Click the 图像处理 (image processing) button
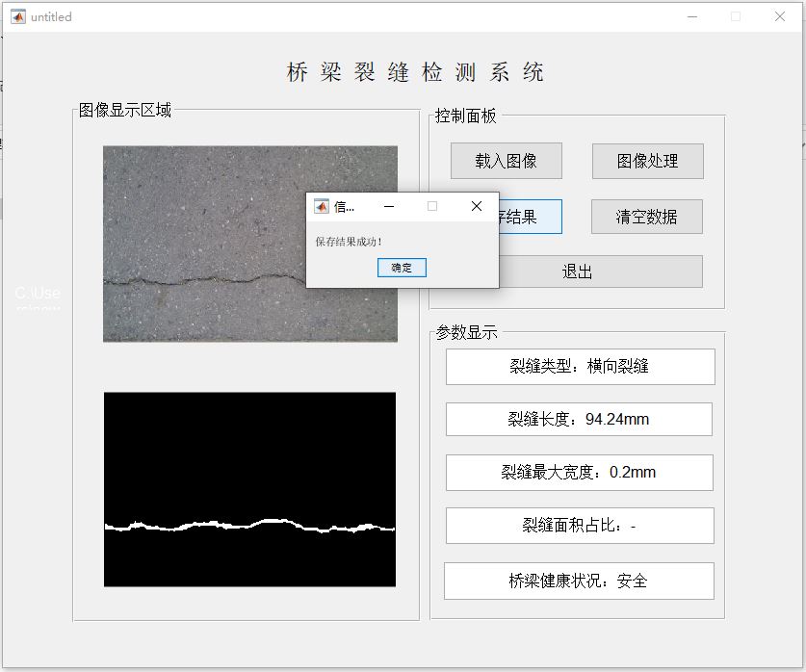 coord(648,161)
